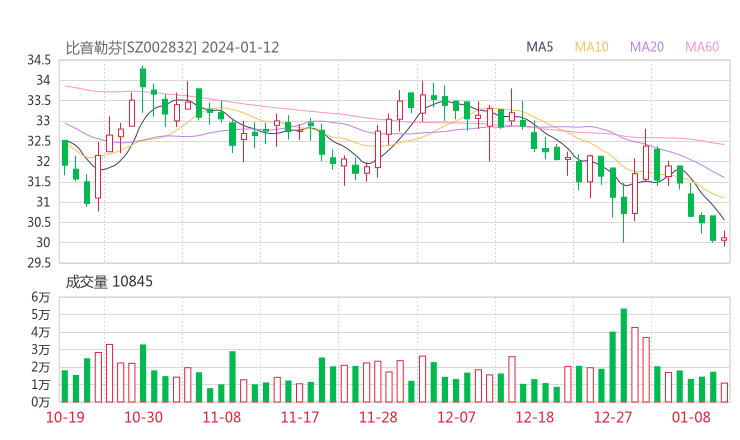Click the last red volume bar at far right
740x440 pixels.
pyautogui.click(x=724, y=393)
